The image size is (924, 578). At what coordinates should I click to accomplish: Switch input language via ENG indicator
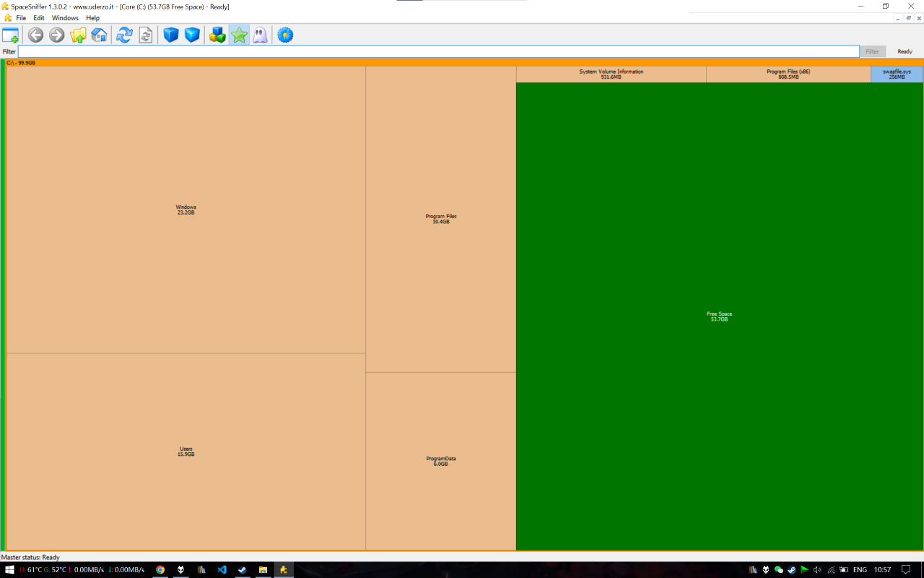(x=860, y=570)
